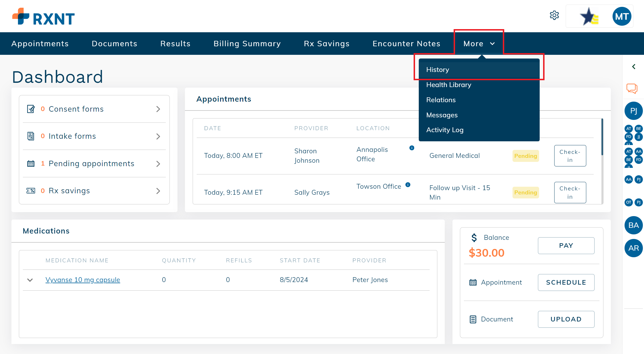The width and height of the screenshot is (644, 354).
Task: Click 'Peter Jones' provider cell
Action: 370,280
